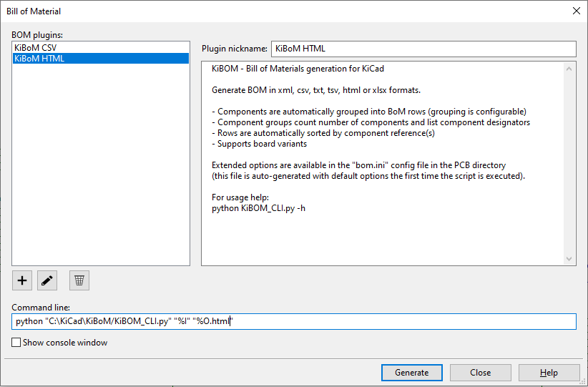Click the Close button
This screenshot has width=588, height=387.
[x=481, y=373]
